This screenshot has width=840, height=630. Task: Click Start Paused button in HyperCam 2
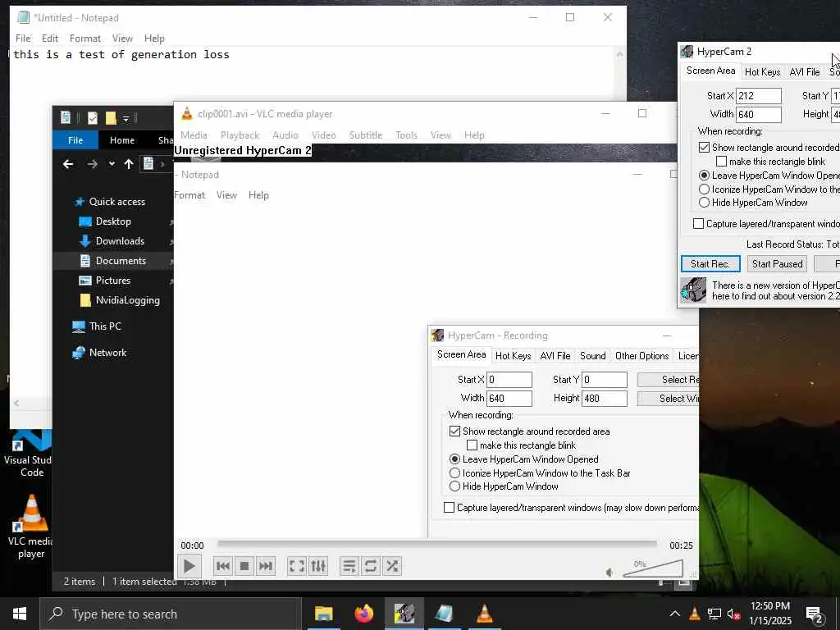click(x=778, y=263)
